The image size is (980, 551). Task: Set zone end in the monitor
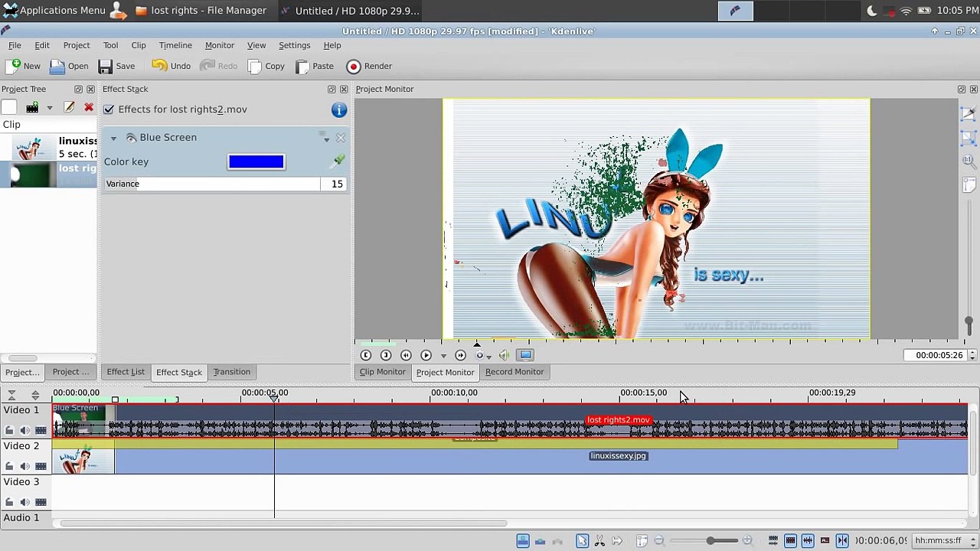point(386,355)
